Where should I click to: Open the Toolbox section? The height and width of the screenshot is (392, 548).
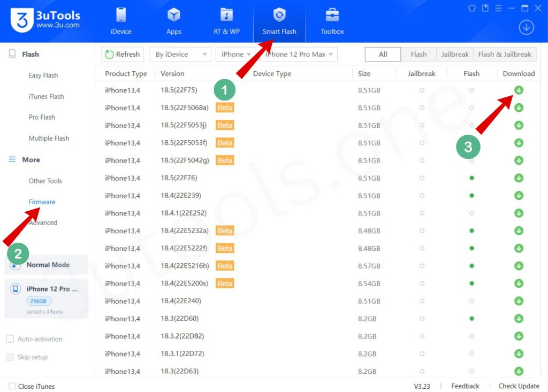pyautogui.click(x=332, y=21)
